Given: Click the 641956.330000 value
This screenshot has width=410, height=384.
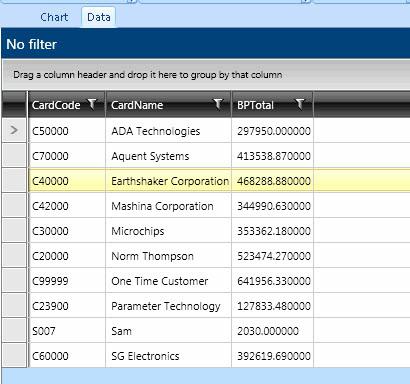Looking at the screenshot, I should tap(274, 281).
